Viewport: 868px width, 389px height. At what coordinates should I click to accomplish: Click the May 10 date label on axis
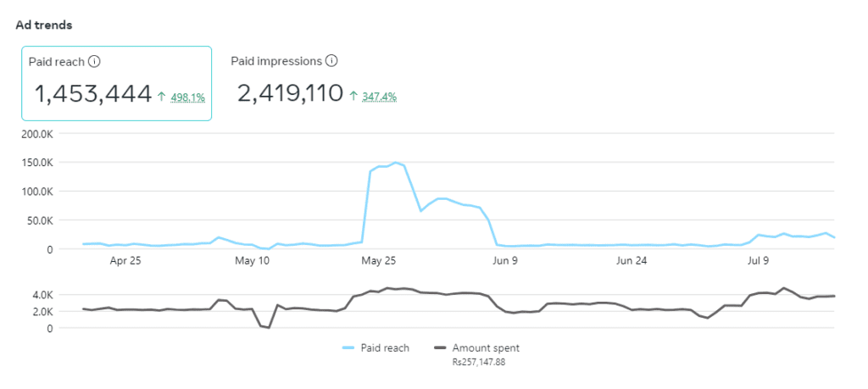tap(252, 261)
